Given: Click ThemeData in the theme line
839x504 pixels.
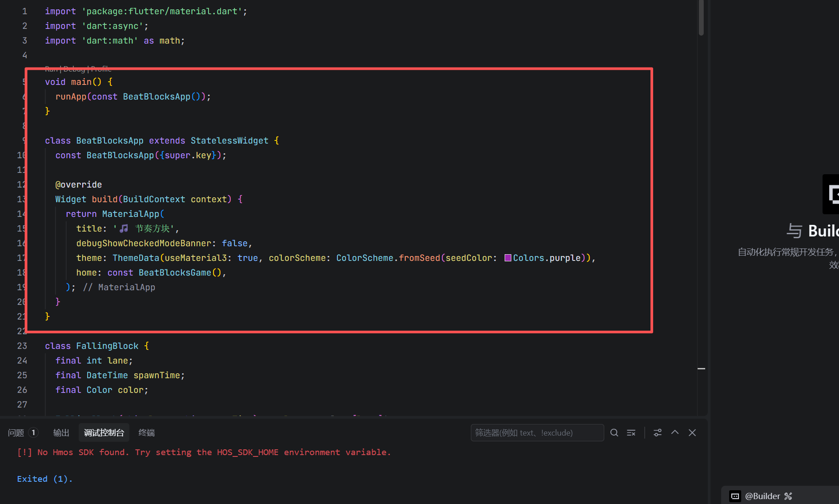Looking at the screenshot, I should (x=136, y=258).
